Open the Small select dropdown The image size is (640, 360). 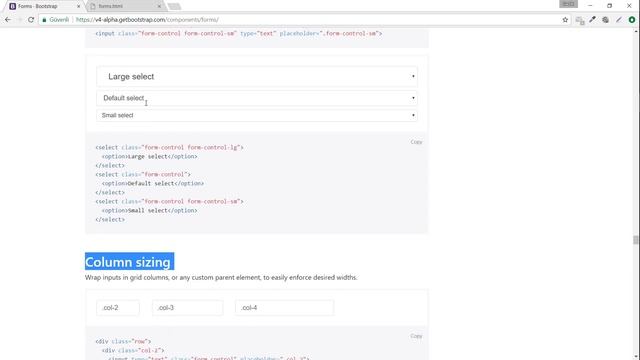point(257,115)
